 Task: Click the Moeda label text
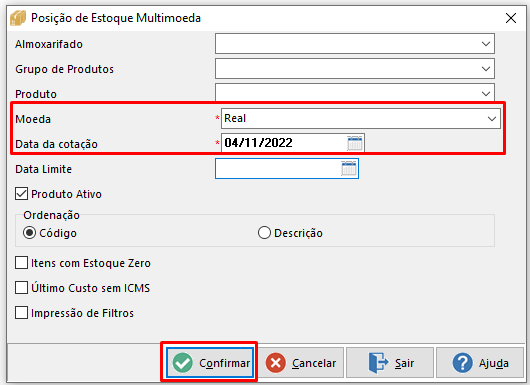[x=33, y=119]
